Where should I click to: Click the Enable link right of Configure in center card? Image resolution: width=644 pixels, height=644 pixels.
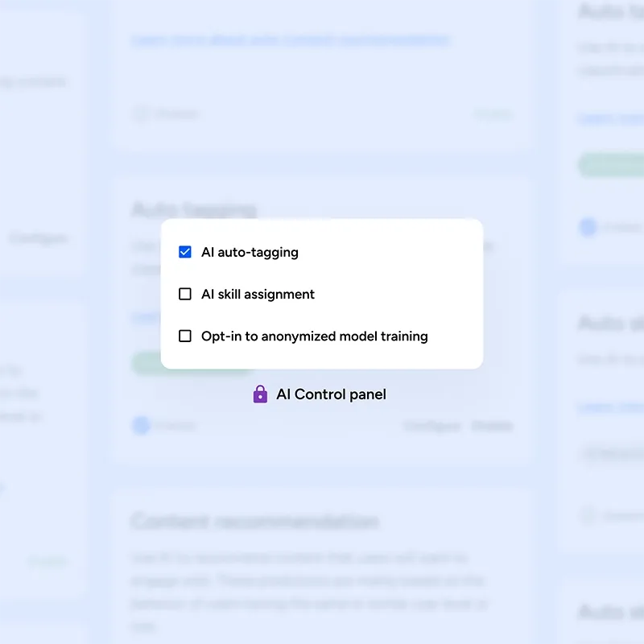pos(492,426)
